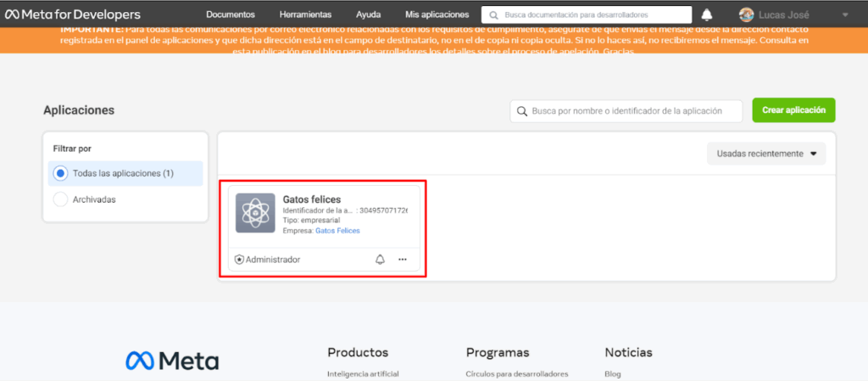Image resolution: width=868 pixels, height=381 pixels.
Task: Open Lucas José profile avatar
Action: (746, 14)
